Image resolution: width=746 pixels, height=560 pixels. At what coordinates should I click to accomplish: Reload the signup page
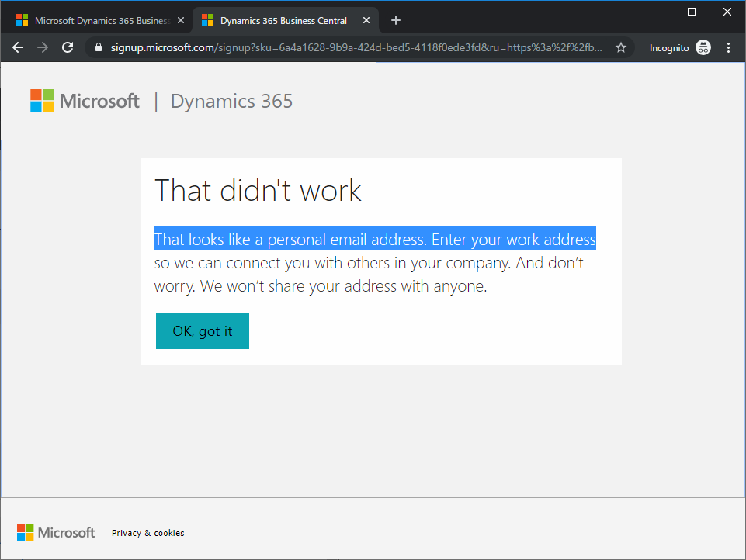point(68,47)
